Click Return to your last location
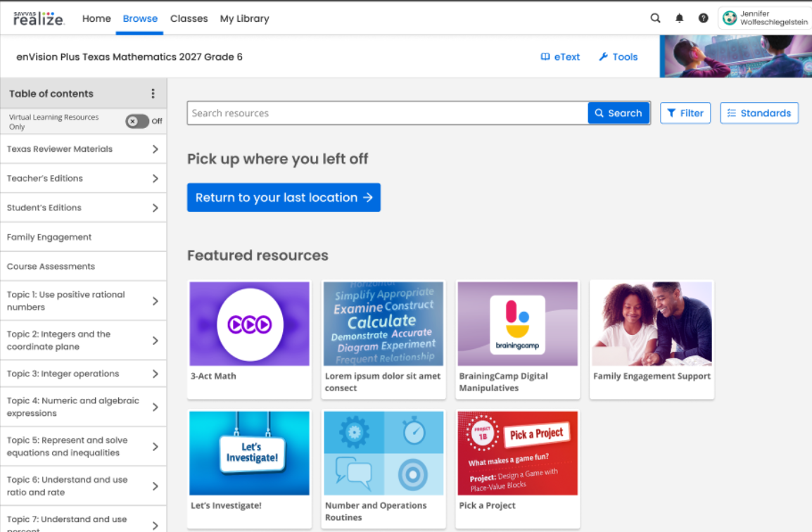 coord(284,197)
